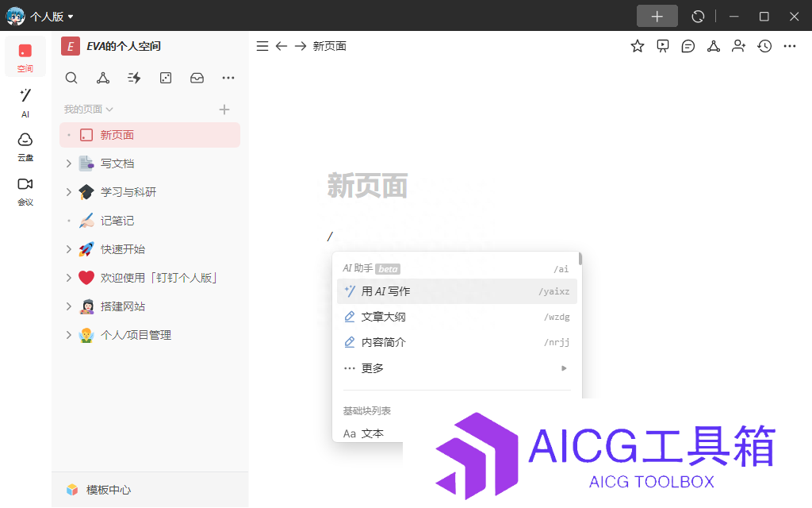Go back with the left arrow
Image resolution: width=812 pixels, height=508 pixels.
(x=282, y=46)
